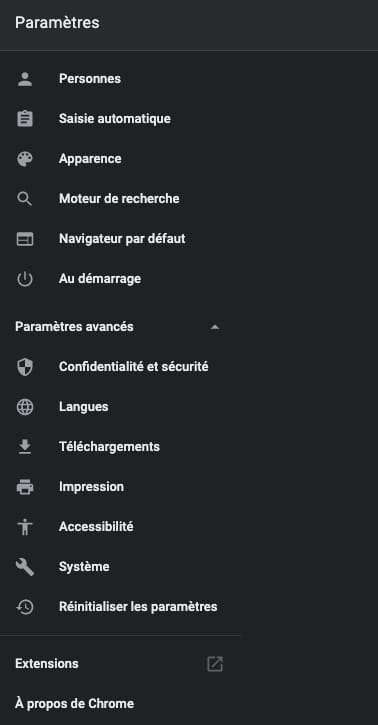Click the download arrow icon for Téléchargements
Image resolution: width=378 pixels, height=725 pixels.
click(x=24, y=447)
